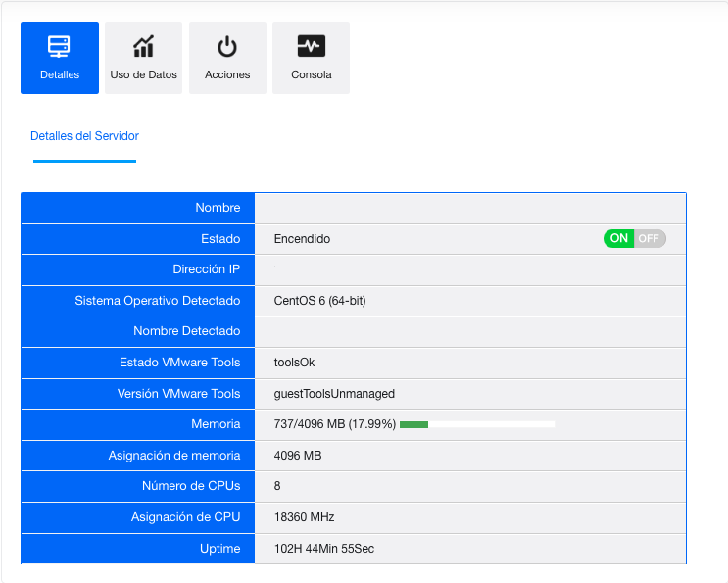Image resolution: width=728 pixels, height=583 pixels.
Task: Switch to Detalles del Servidor tab
Action: [84, 136]
